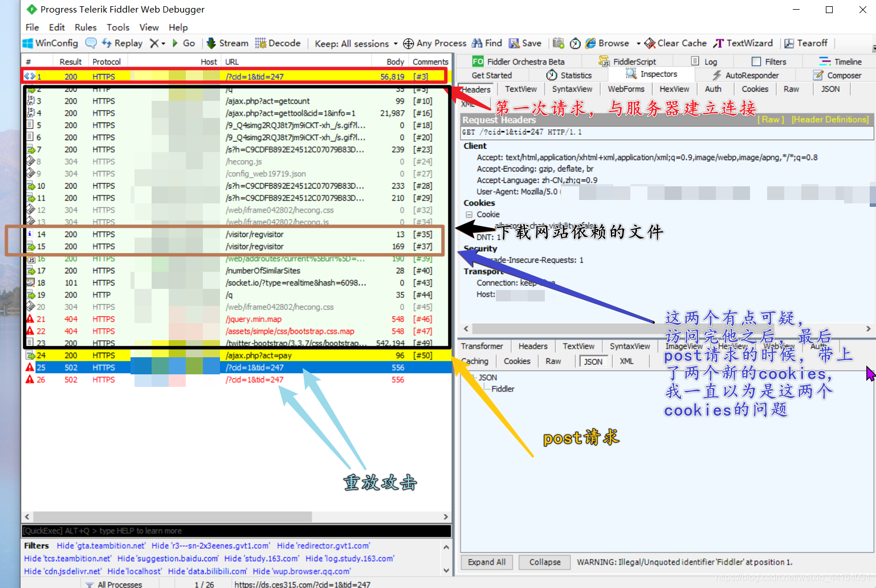Select session 24 ajax.php?act=pay
Screen dimensions: 876x588
[x=237, y=356]
